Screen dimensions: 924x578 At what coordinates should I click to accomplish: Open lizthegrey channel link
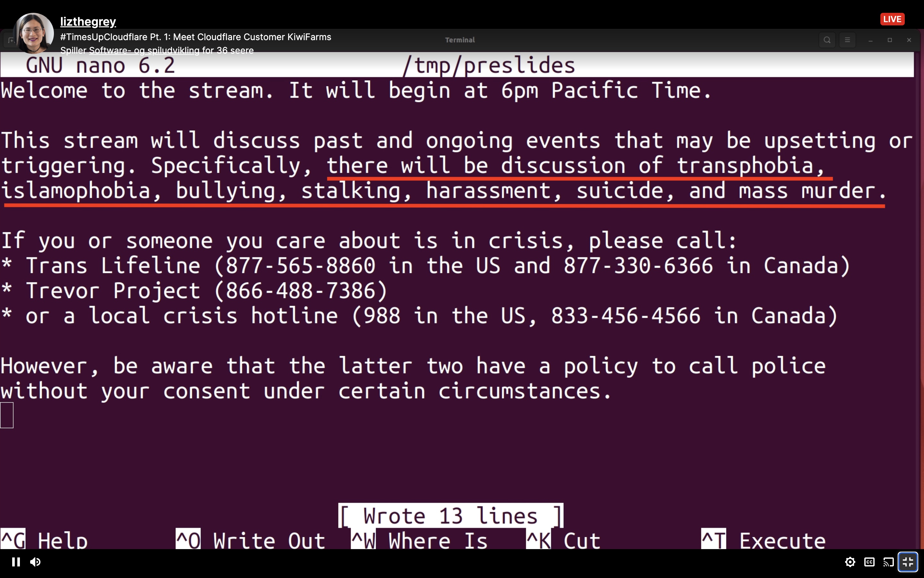88,22
